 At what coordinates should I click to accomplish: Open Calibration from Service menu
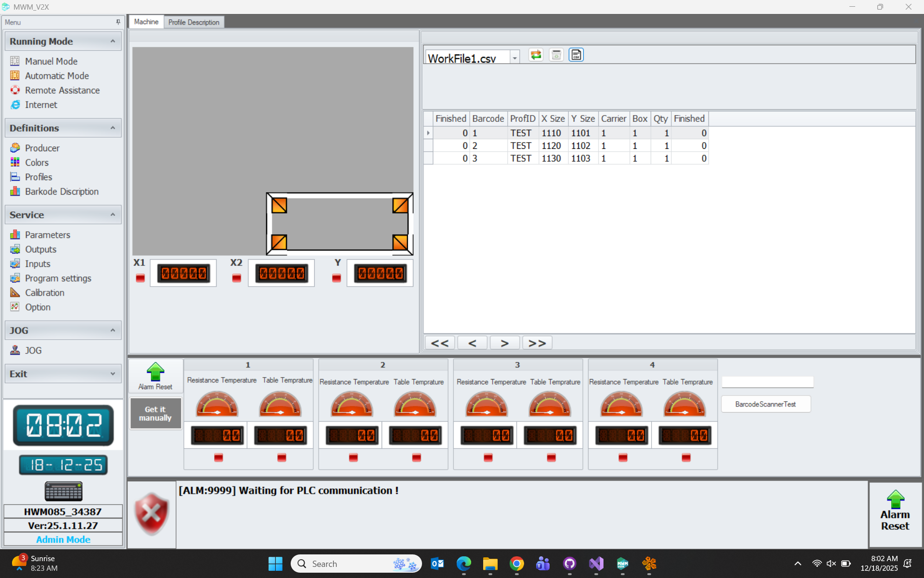point(44,292)
